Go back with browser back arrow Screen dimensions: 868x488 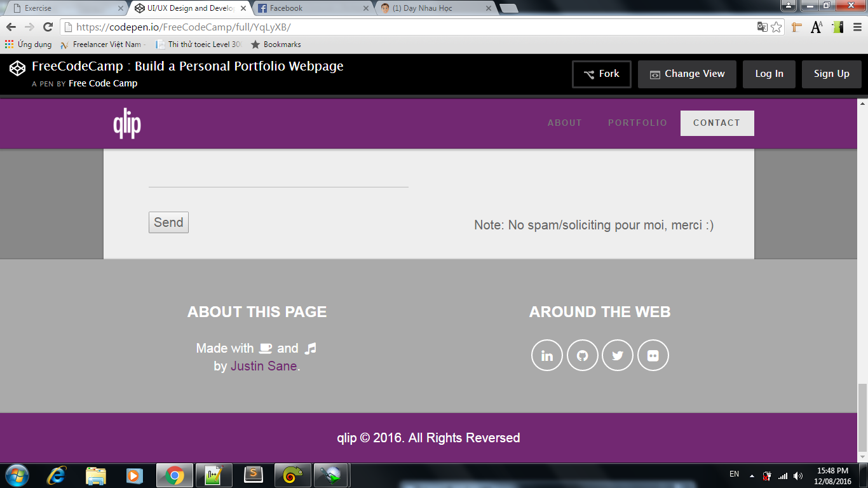click(x=11, y=27)
